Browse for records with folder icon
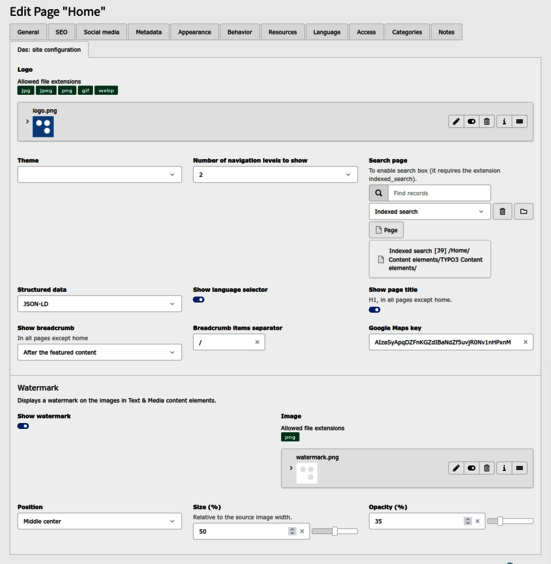Viewport: 551px width, 564px height. point(524,212)
